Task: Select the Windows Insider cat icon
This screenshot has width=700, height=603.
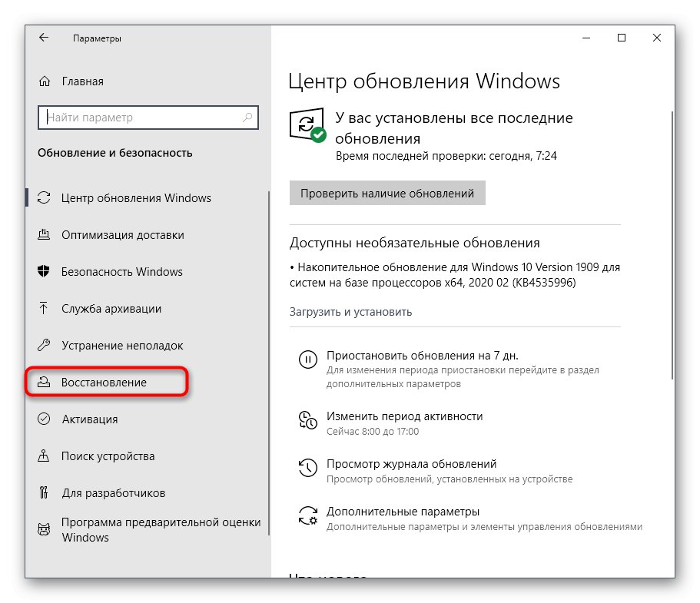Action: coord(44,529)
